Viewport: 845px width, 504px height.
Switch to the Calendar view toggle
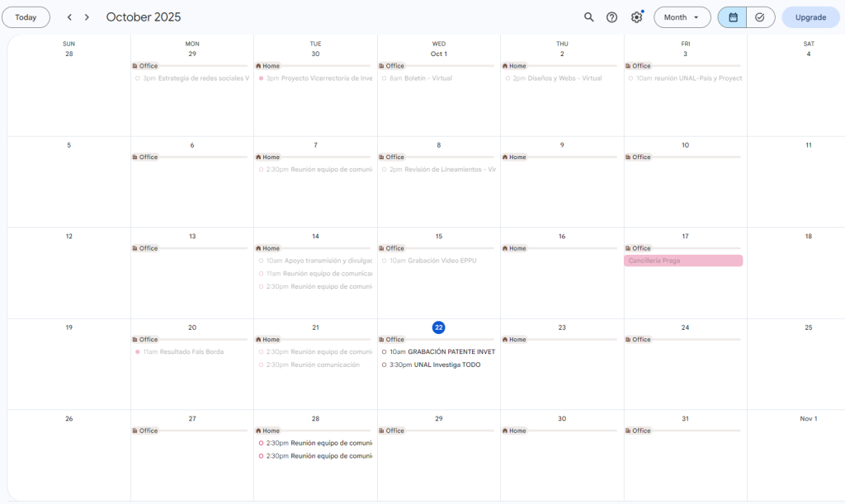pos(732,17)
